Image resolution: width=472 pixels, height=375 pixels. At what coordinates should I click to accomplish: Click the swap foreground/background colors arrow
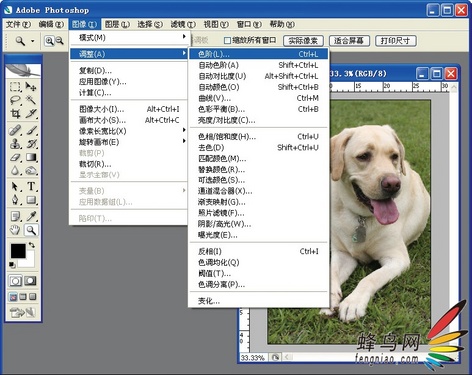(x=31, y=245)
